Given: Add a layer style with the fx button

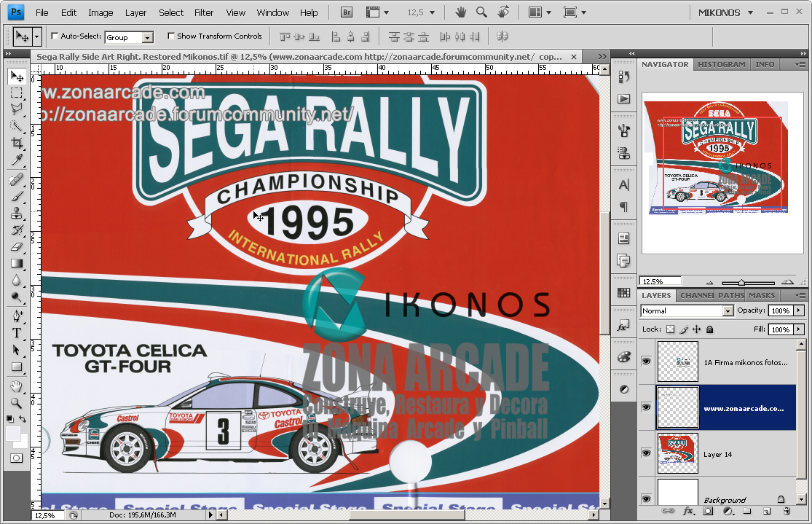Looking at the screenshot, I should (x=688, y=511).
